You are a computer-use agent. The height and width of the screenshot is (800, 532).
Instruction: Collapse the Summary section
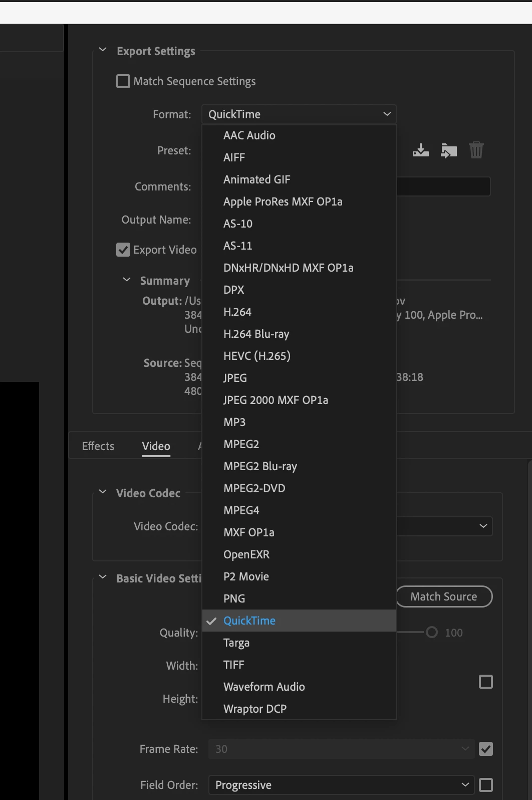click(x=127, y=280)
